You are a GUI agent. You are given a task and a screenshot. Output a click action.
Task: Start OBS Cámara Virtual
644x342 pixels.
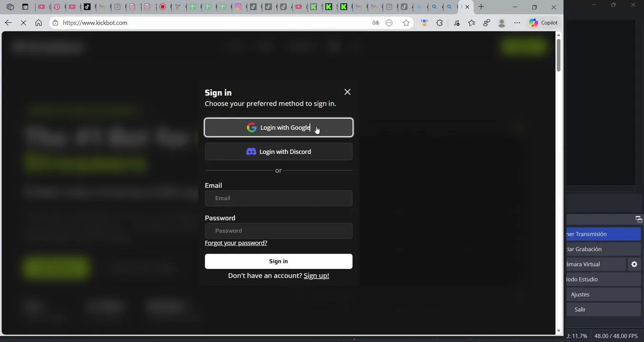[596, 264]
